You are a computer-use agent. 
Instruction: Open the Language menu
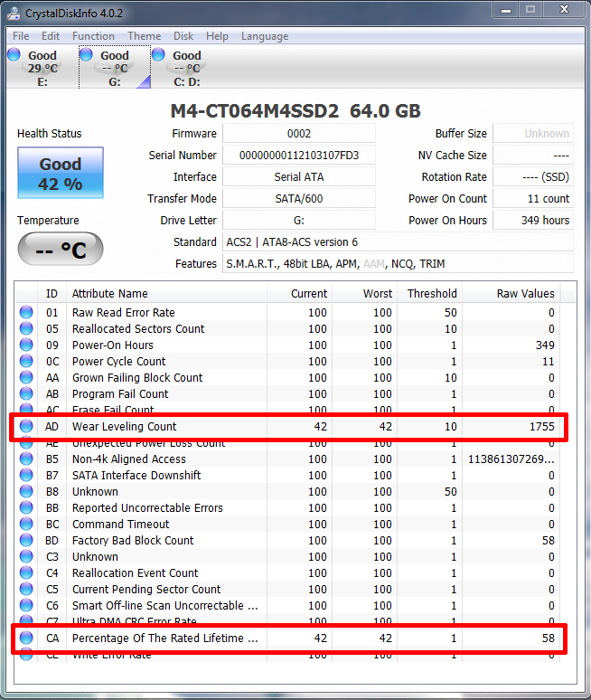[x=265, y=36]
